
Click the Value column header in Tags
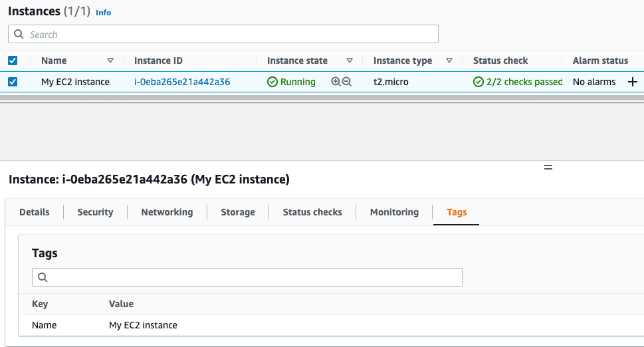pos(121,304)
